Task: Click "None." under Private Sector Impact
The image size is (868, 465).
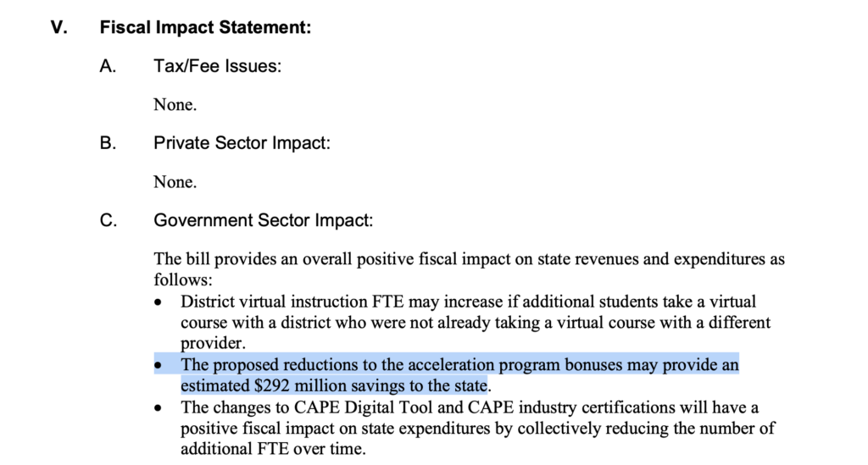Action: pyautogui.click(x=175, y=182)
